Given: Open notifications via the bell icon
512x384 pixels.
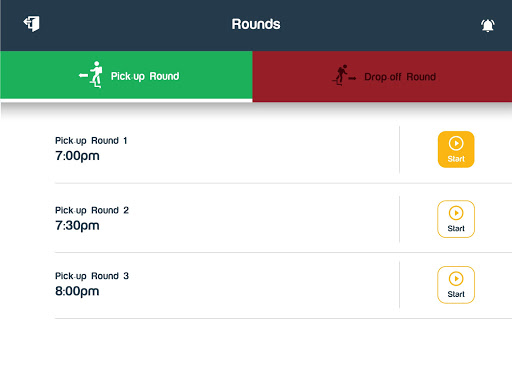Looking at the screenshot, I should tap(488, 25).
